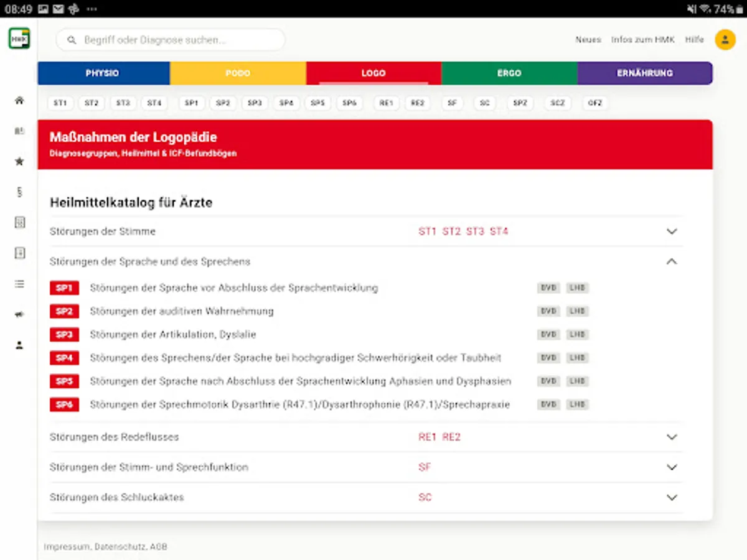The image size is (747, 560).
Task: Open the Infos zum HMK link
Action: (643, 40)
